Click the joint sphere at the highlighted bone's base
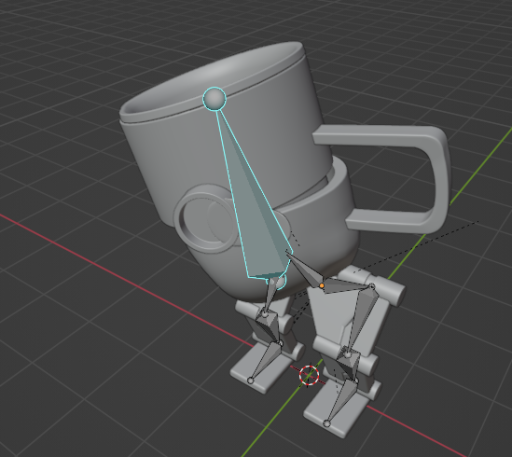This screenshot has width=512, height=457. click(x=279, y=282)
